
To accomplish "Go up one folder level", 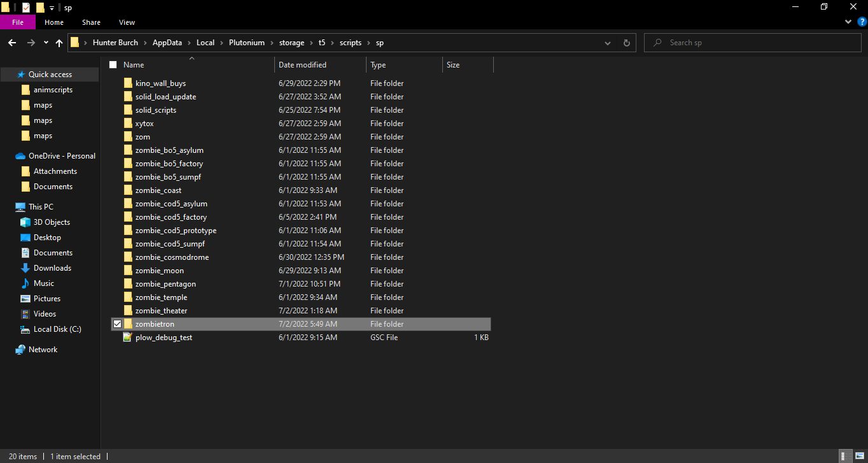I will pyautogui.click(x=59, y=43).
